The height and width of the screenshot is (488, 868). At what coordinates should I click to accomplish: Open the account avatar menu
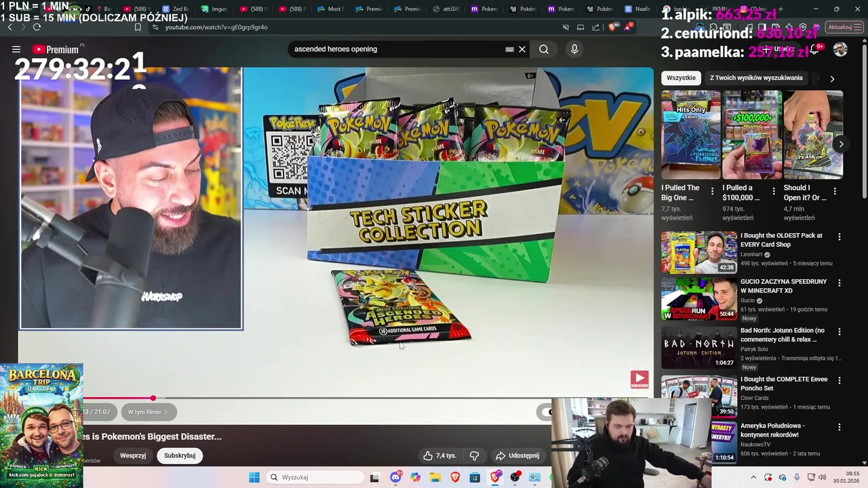coord(840,49)
